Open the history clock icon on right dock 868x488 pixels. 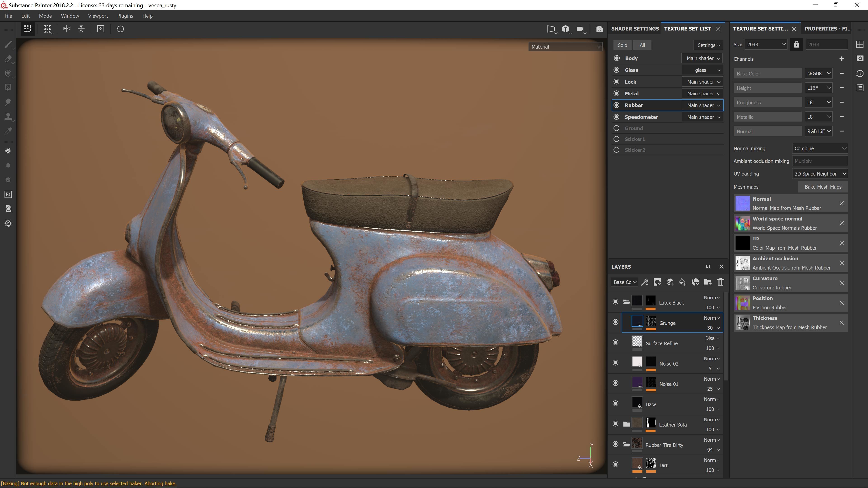tap(860, 73)
